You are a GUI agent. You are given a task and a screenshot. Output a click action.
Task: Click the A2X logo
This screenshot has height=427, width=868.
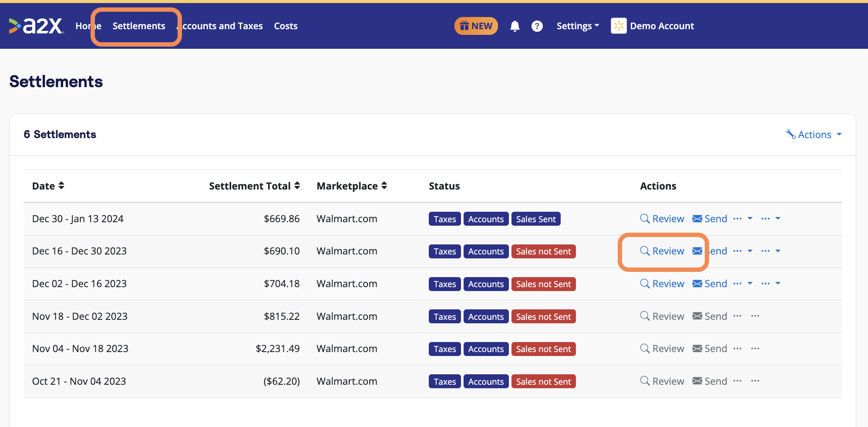(37, 26)
